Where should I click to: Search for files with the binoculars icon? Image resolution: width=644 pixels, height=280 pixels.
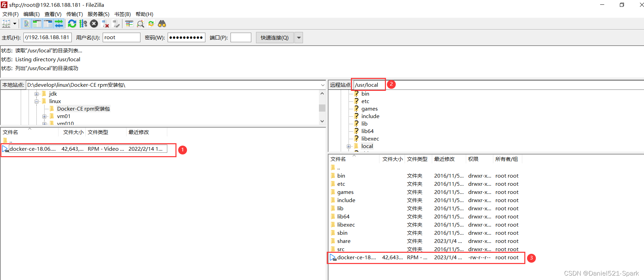click(x=162, y=24)
